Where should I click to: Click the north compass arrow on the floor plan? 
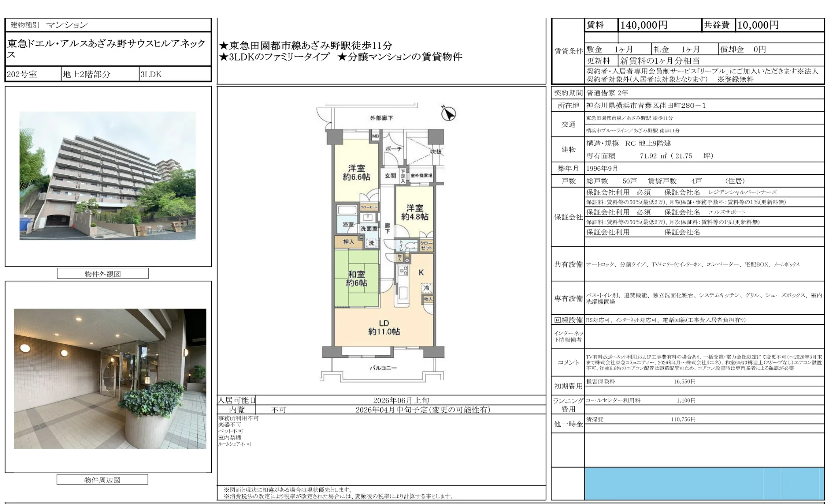(449, 113)
